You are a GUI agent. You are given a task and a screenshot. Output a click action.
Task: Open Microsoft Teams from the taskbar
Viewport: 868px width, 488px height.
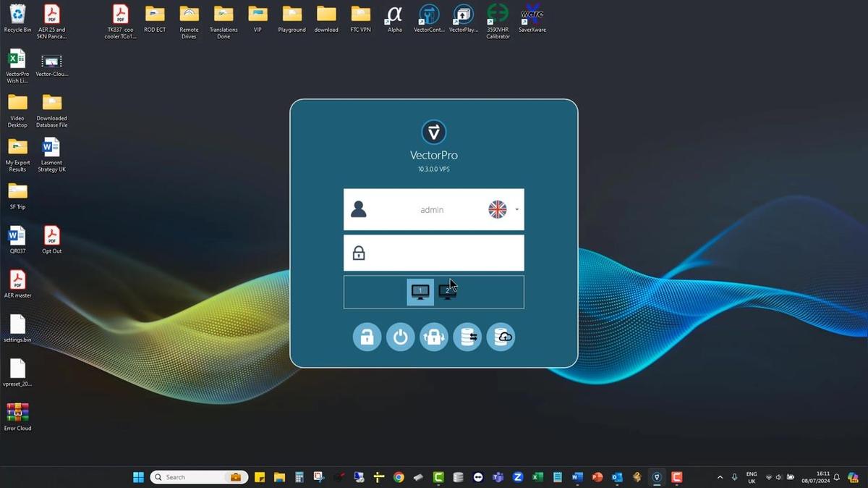[x=498, y=477]
